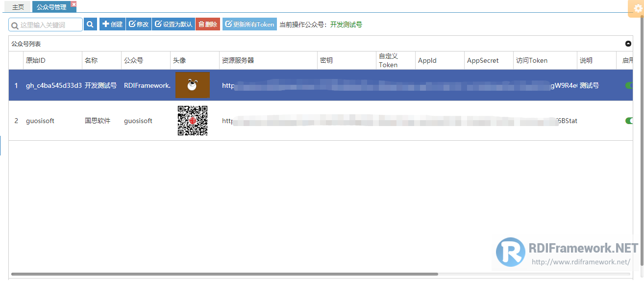Click the 名称 column header
This screenshot has width=644, height=281.
coord(101,61)
